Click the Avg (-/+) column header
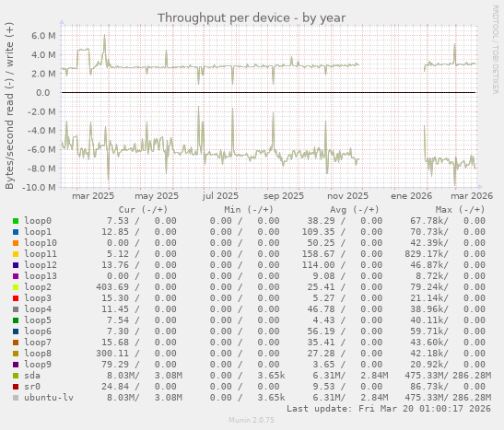Image resolution: width=504 pixels, height=430 pixels. 354,210
